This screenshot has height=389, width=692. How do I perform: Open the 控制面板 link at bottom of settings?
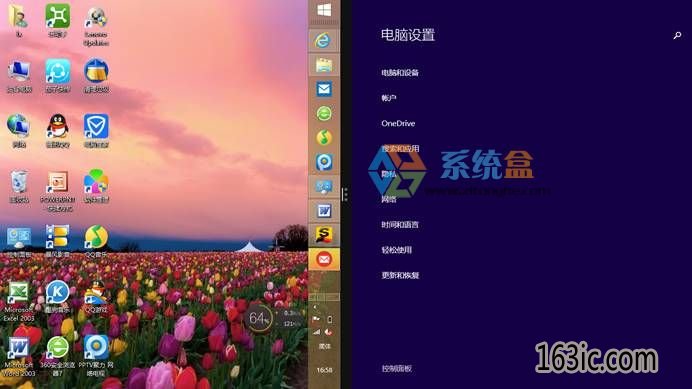pyautogui.click(x=396, y=368)
